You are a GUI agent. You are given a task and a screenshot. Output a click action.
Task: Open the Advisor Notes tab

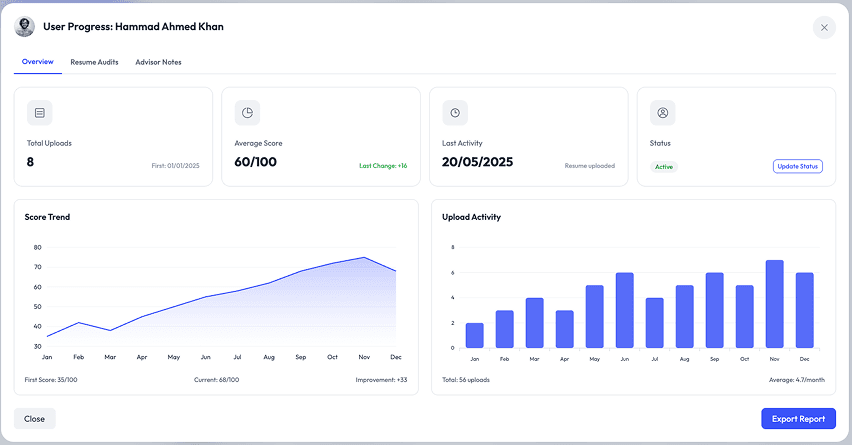(158, 62)
